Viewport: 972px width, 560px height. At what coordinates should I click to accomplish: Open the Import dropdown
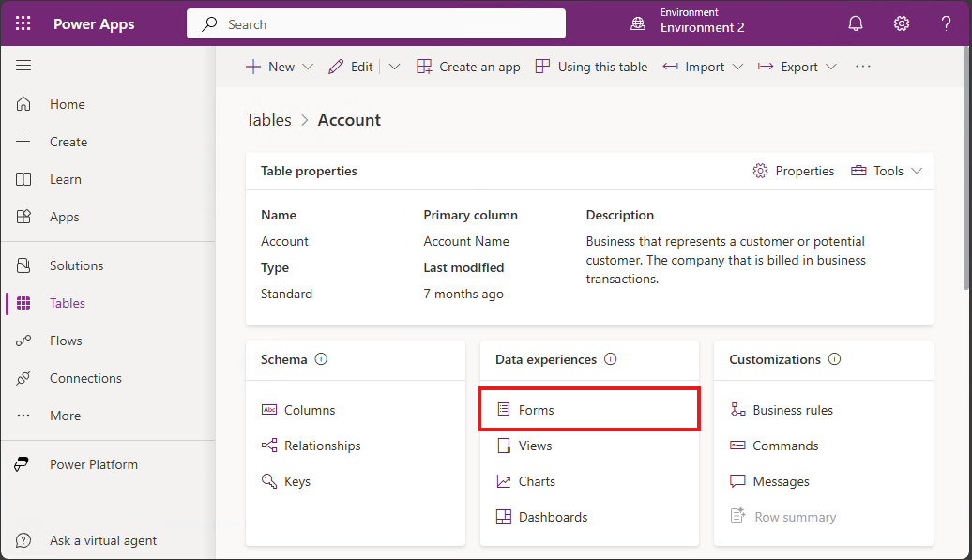tap(703, 67)
